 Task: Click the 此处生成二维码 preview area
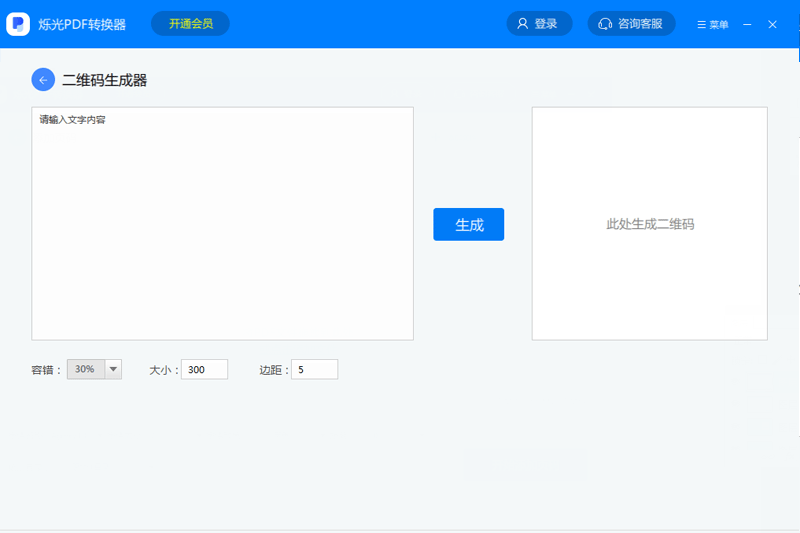click(x=649, y=224)
